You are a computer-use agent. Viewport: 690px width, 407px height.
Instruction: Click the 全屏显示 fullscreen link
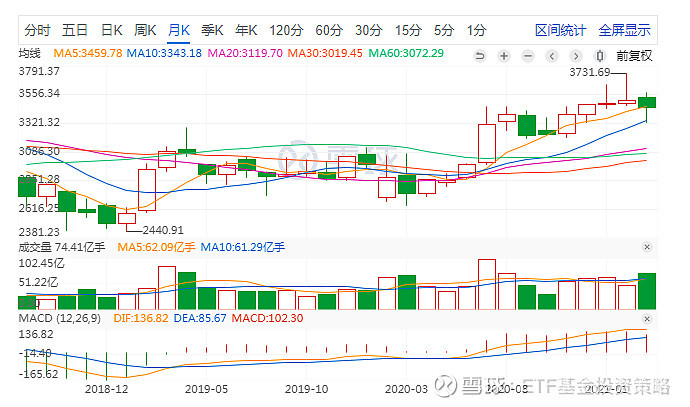tap(624, 29)
